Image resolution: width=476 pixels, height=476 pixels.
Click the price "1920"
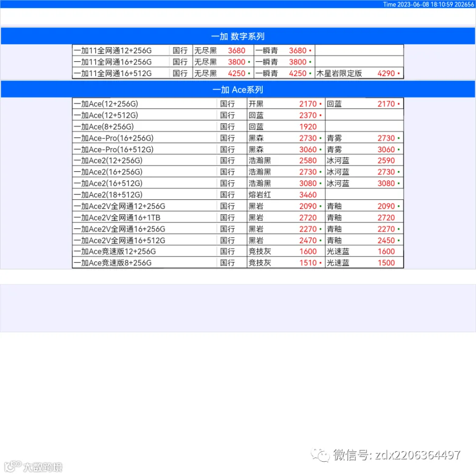coord(308,126)
